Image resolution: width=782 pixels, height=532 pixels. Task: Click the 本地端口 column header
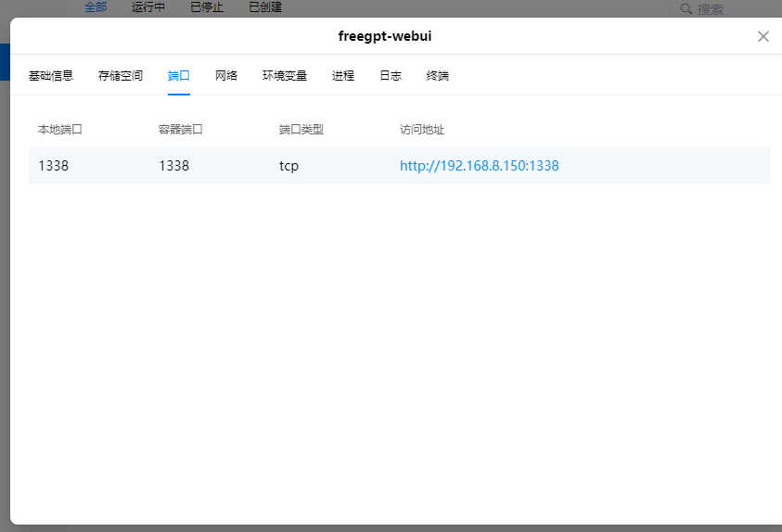[x=60, y=130]
